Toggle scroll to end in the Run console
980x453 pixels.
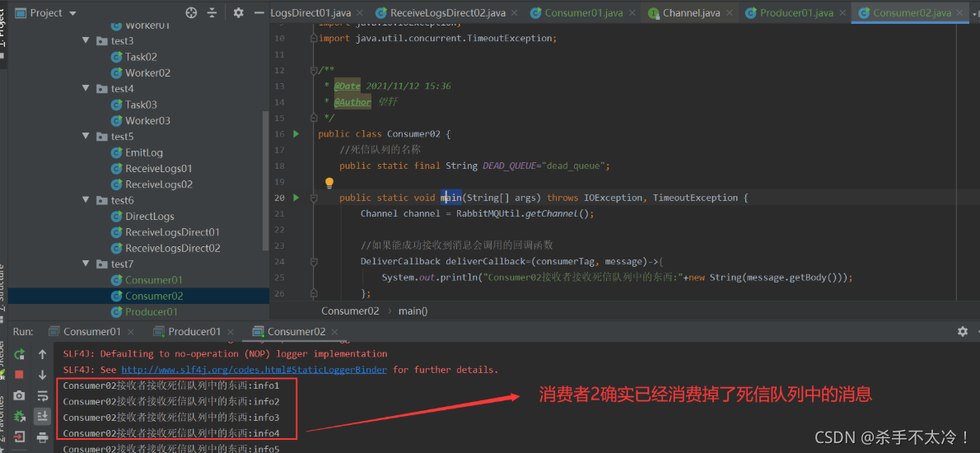coord(43,416)
